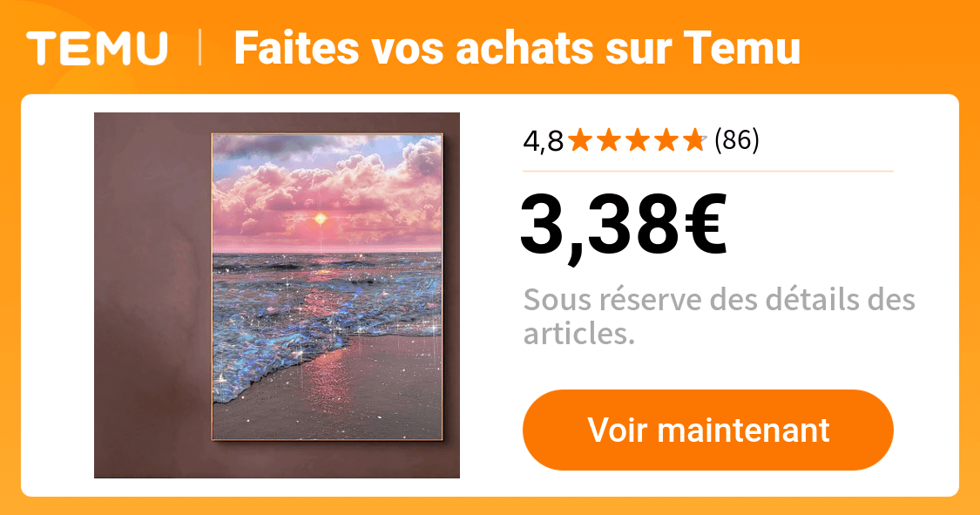Select the first orange rating star
This screenshot has height=515, width=980.
coord(581,140)
